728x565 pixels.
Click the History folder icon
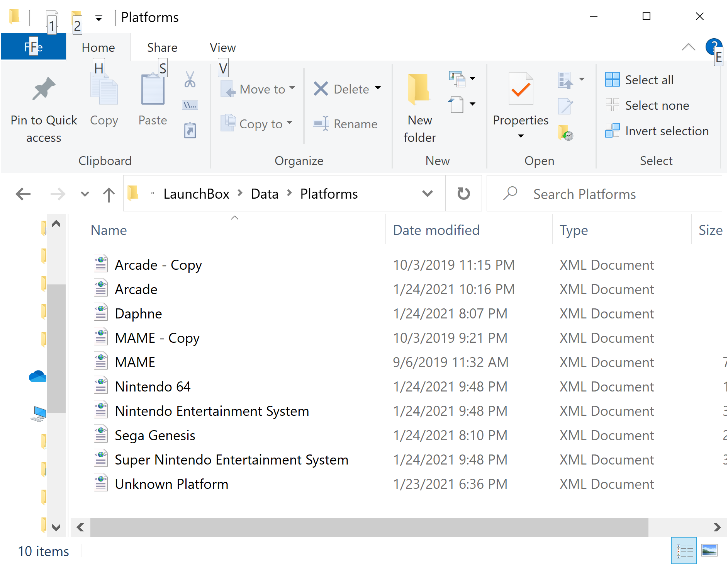point(565,133)
